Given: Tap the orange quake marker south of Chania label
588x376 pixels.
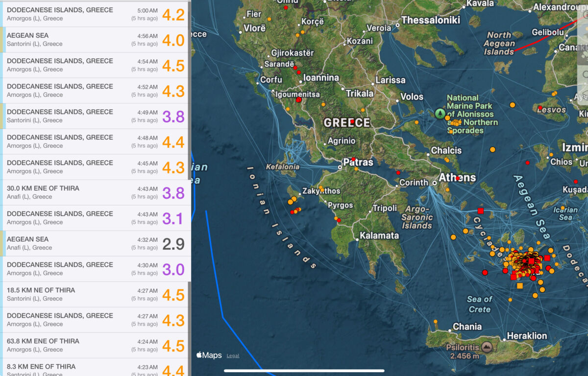Looking at the screenshot, I should 436,322.
